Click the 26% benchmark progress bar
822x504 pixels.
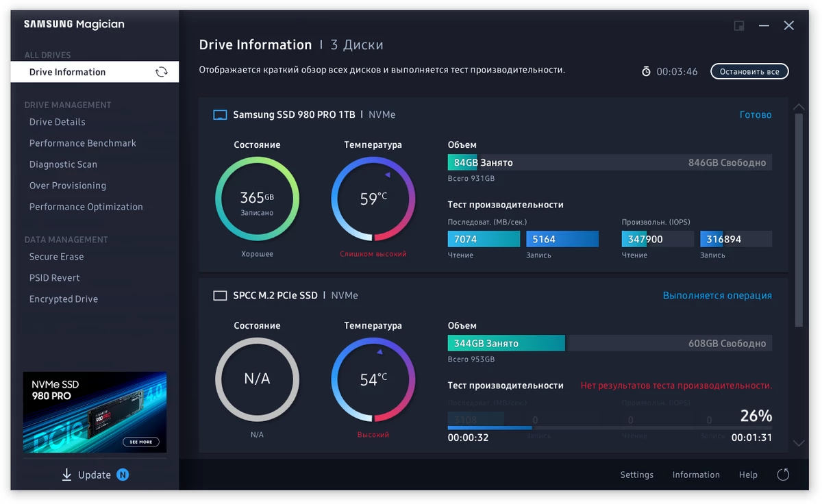point(610,428)
